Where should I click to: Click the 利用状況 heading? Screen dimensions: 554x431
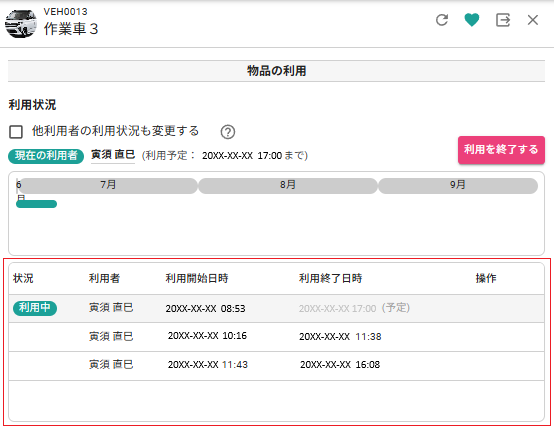32,105
